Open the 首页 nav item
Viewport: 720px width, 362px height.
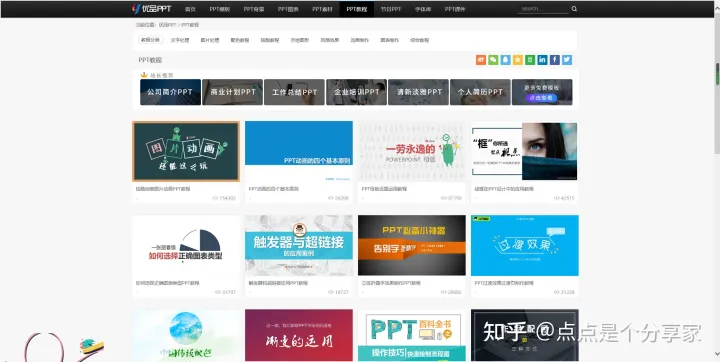pos(190,9)
